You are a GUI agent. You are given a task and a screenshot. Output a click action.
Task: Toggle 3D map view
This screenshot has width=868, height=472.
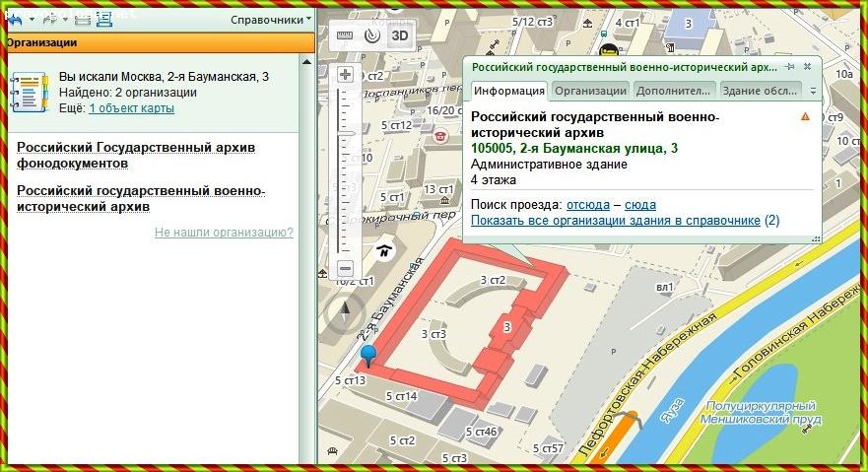point(399,35)
